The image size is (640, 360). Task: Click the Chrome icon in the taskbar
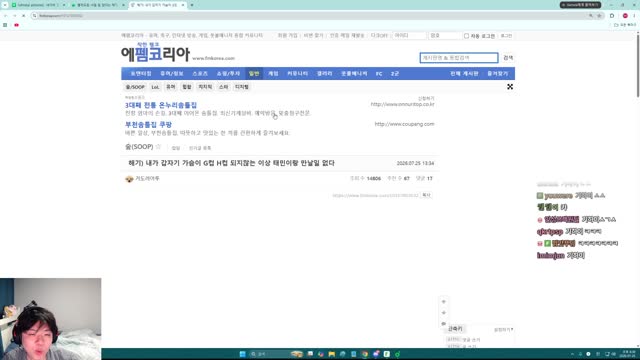(x=364, y=354)
